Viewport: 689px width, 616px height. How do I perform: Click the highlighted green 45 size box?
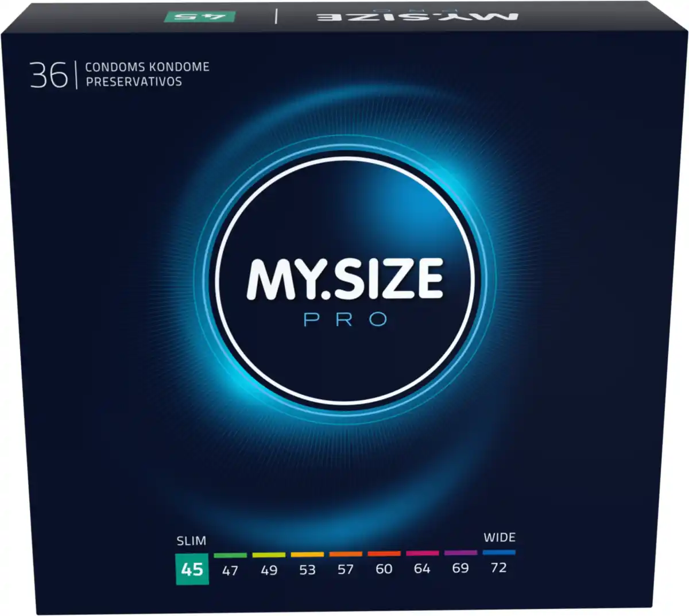click(x=192, y=569)
